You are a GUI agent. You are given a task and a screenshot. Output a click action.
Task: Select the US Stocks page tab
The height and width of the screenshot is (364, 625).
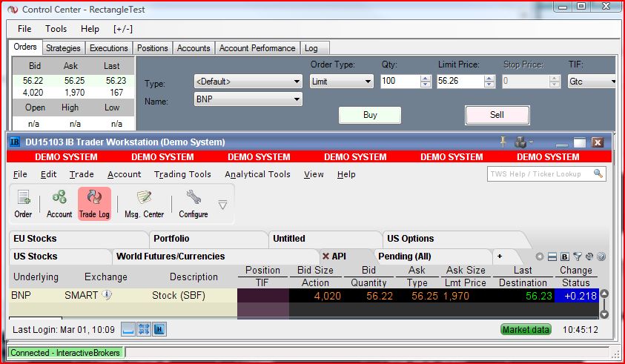pyautogui.click(x=60, y=256)
